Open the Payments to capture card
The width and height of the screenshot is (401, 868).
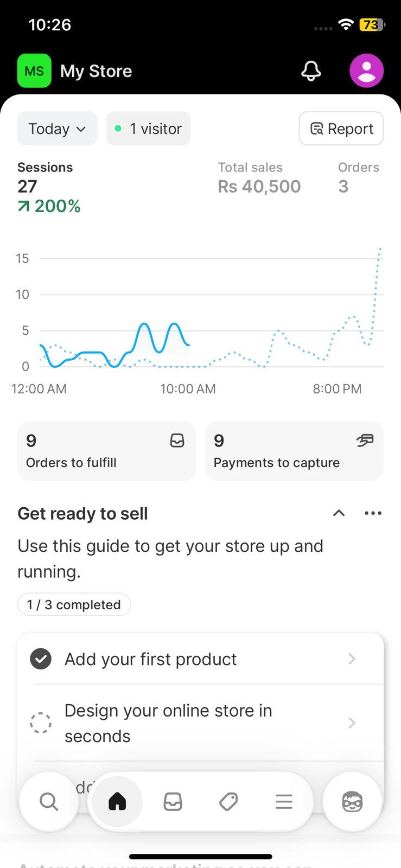coord(294,451)
